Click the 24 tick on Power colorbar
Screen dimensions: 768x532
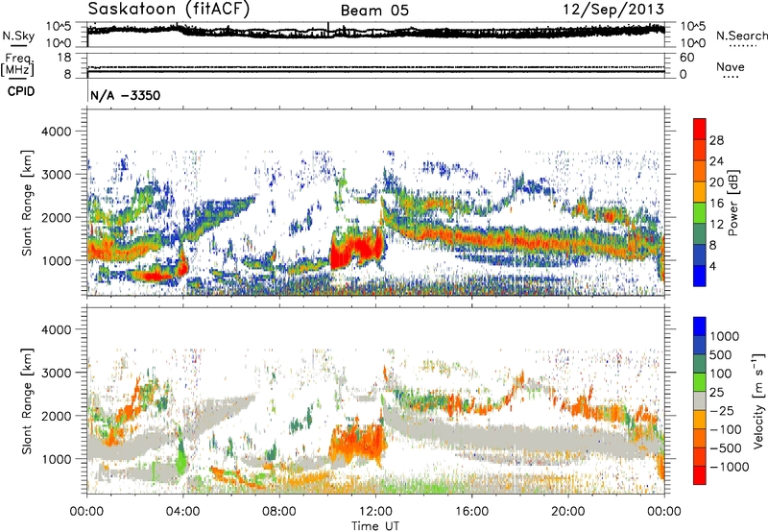[x=716, y=161]
